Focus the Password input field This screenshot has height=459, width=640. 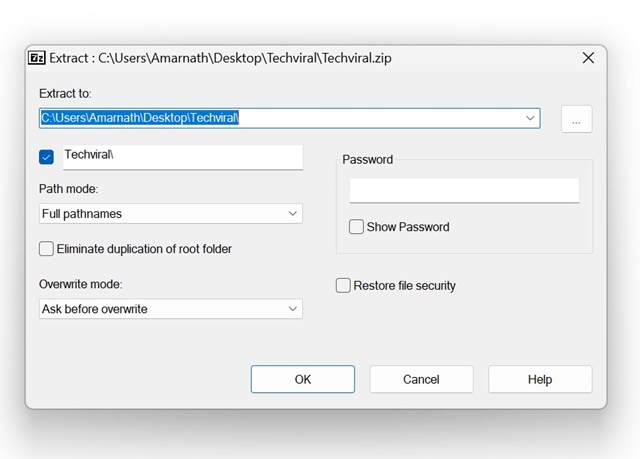464,191
